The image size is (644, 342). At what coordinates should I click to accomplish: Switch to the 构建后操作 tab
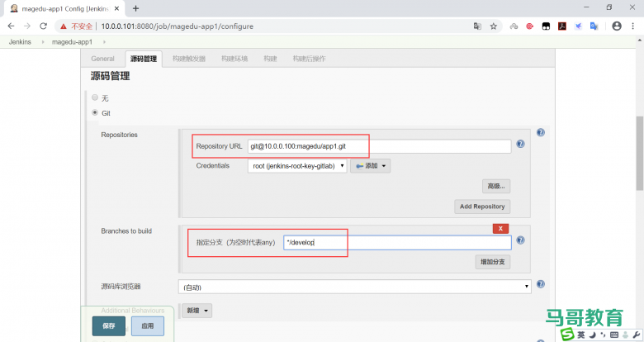point(309,59)
